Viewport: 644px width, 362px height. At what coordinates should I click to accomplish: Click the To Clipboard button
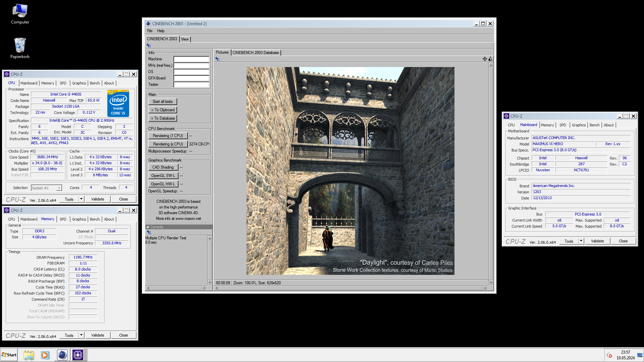tap(162, 110)
